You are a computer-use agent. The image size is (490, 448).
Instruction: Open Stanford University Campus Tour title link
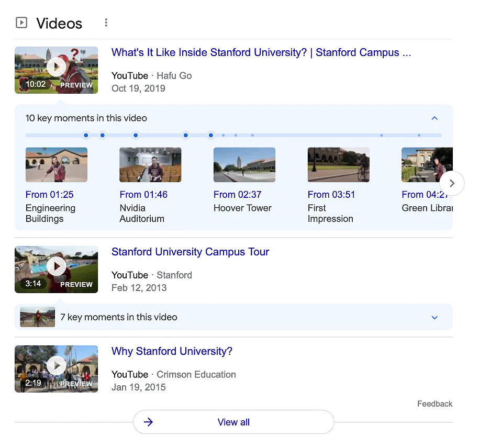(x=190, y=252)
